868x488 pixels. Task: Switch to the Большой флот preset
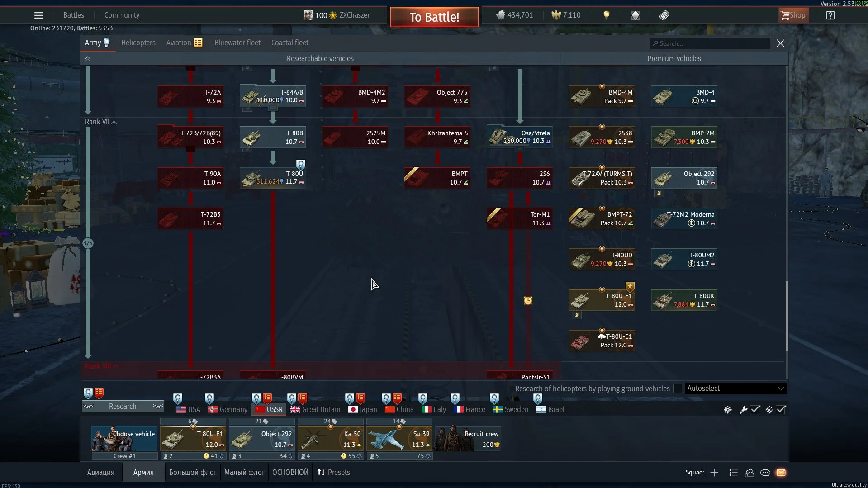point(193,472)
